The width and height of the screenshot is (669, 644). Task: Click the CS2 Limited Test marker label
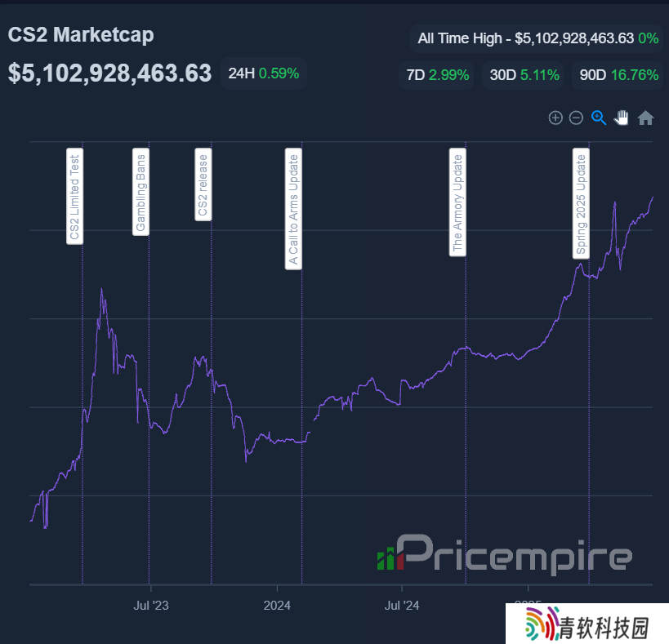75,196
